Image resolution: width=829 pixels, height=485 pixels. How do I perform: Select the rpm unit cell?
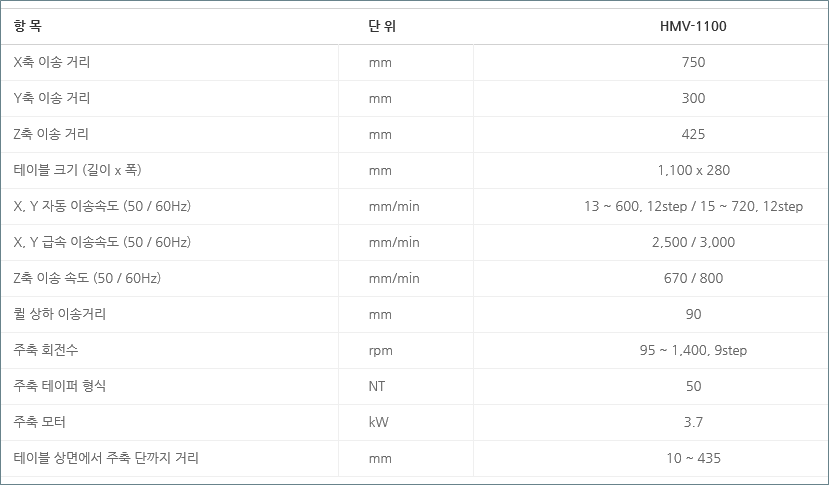coord(380,350)
